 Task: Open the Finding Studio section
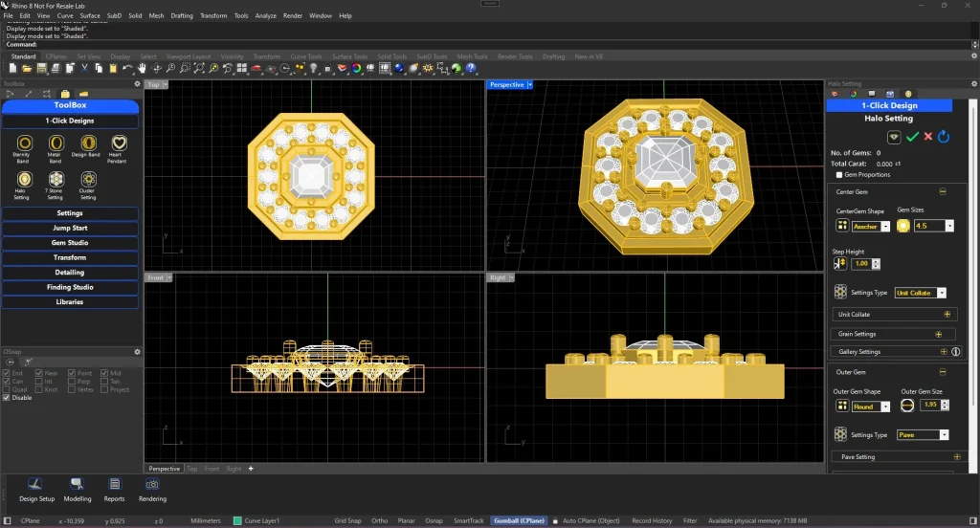70,287
